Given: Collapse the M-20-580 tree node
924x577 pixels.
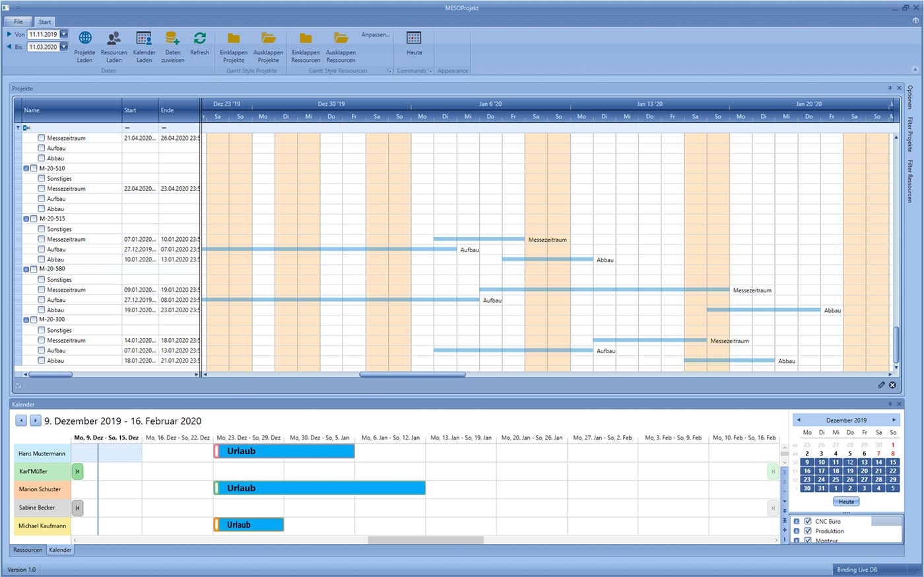Looking at the screenshot, I should pos(26,269).
